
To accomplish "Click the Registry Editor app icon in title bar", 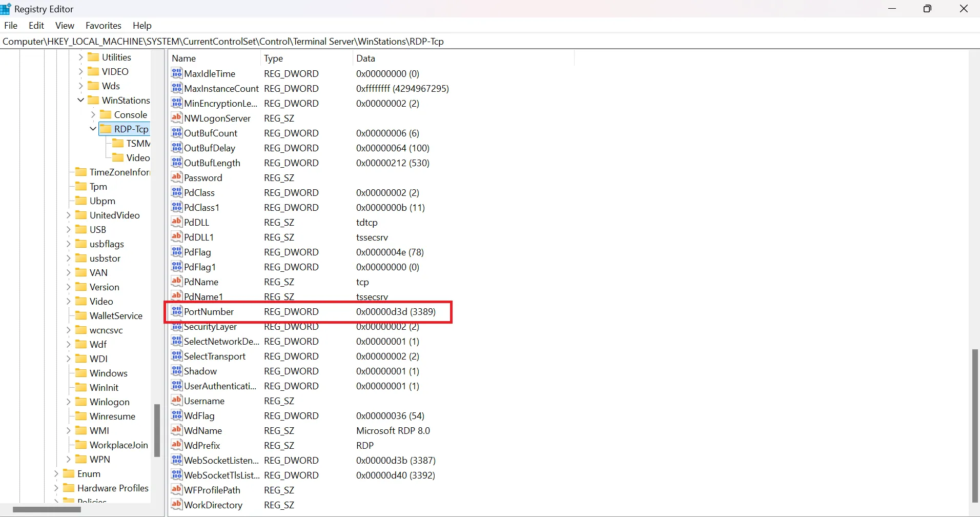I will (6, 9).
